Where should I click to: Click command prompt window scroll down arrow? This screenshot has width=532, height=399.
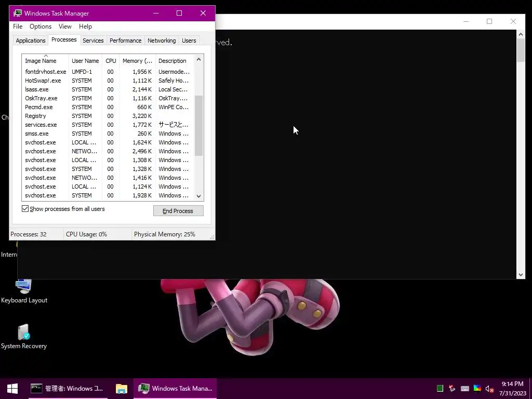point(521,275)
